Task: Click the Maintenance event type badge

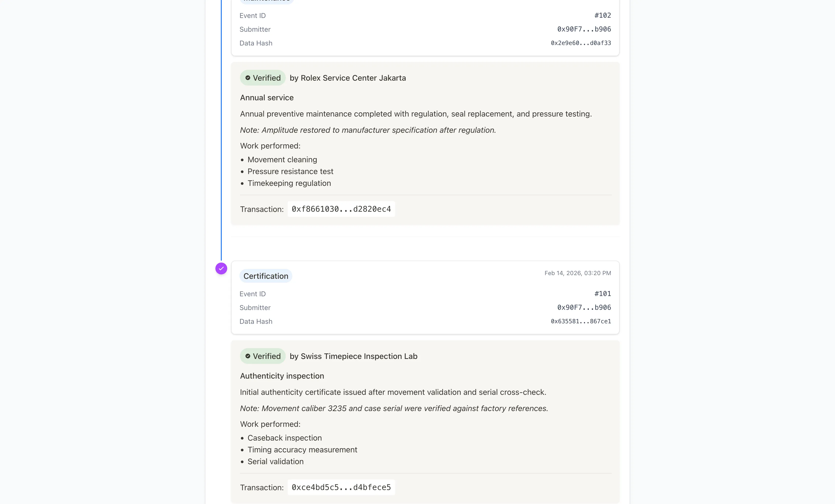Action: 266,1
